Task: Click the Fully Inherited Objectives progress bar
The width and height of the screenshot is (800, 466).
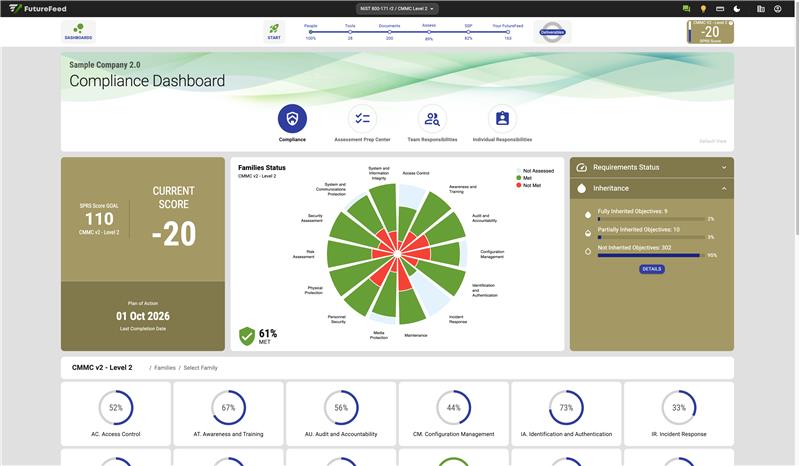Action: point(651,219)
